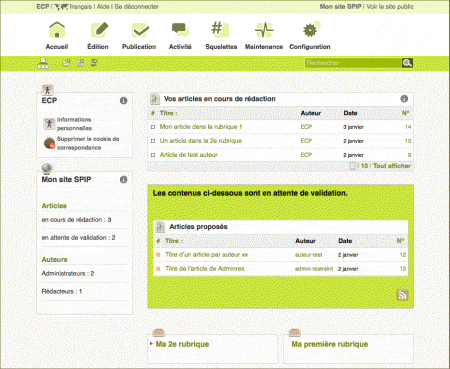Click the cookie icon beside Supprimer le cookie
Viewport: 450px width, 369px height.
[49, 143]
